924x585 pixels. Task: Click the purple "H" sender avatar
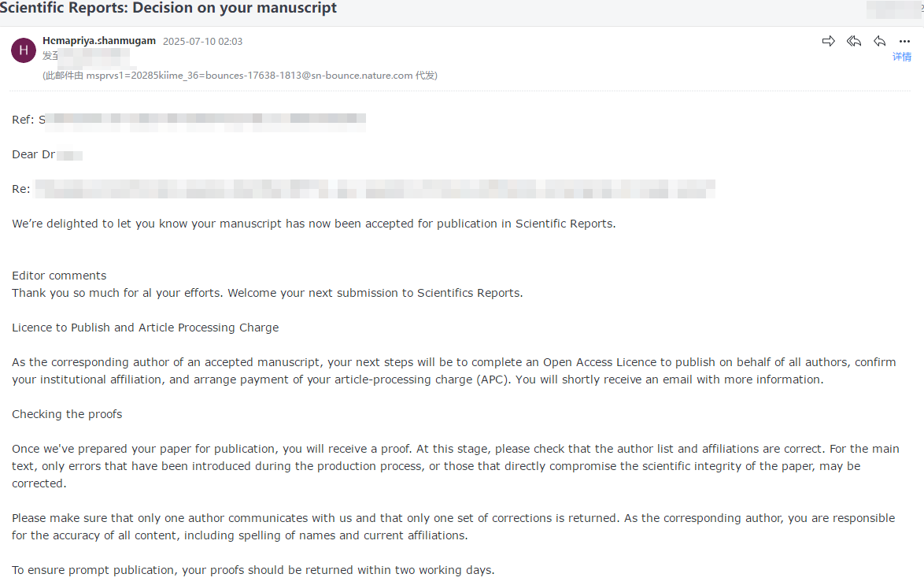click(x=23, y=50)
